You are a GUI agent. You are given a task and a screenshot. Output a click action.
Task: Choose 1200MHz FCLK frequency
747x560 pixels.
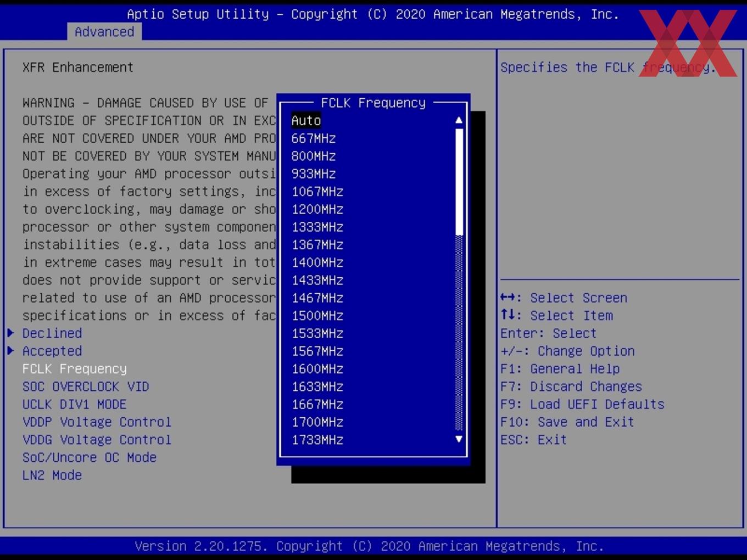pyautogui.click(x=317, y=209)
